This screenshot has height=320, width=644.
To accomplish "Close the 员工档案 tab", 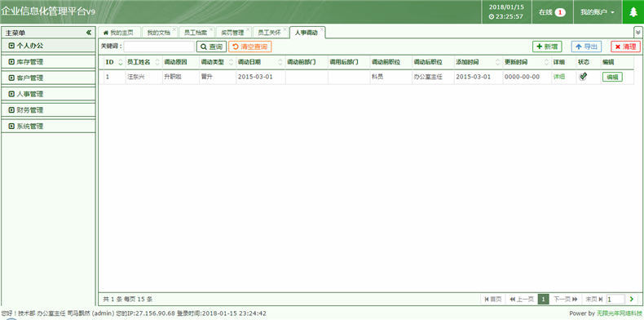I will click(x=211, y=29).
